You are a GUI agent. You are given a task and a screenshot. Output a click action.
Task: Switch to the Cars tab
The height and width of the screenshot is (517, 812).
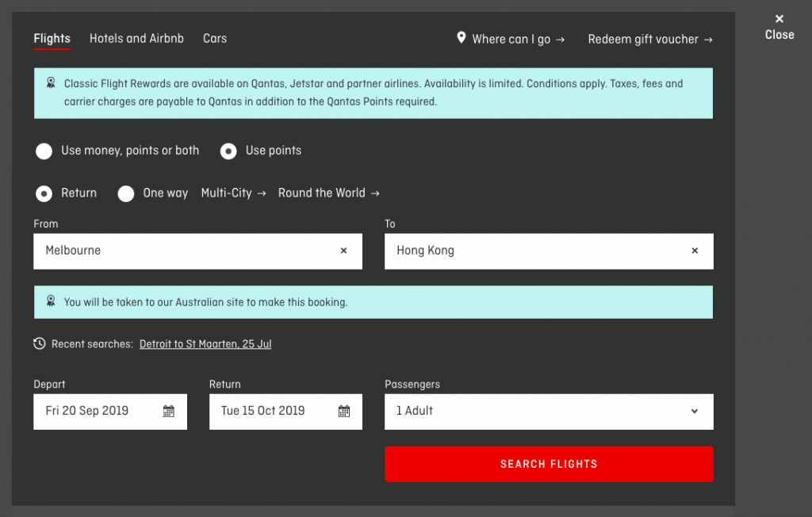pyautogui.click(x=215, y=39)
